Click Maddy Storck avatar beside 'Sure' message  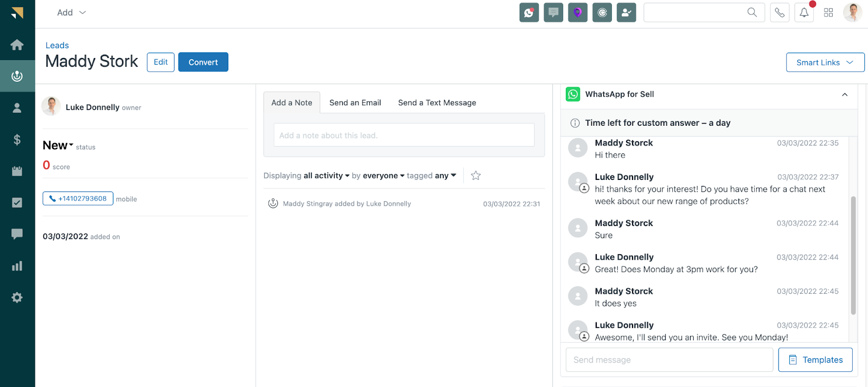pos(578,228)
